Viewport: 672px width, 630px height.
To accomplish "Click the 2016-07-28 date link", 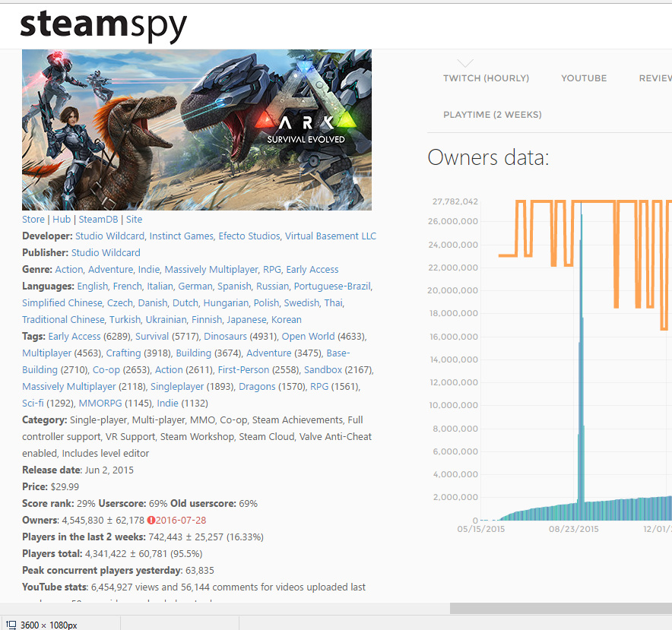I will click(x=181, y=521).
